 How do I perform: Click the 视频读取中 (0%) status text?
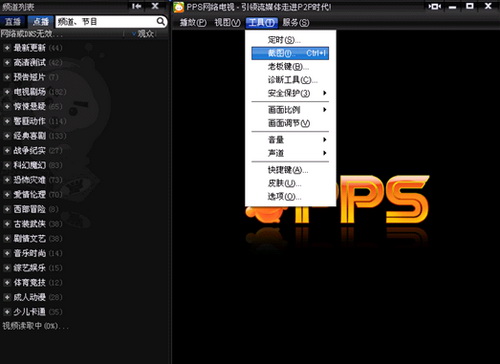pos(35,326)
